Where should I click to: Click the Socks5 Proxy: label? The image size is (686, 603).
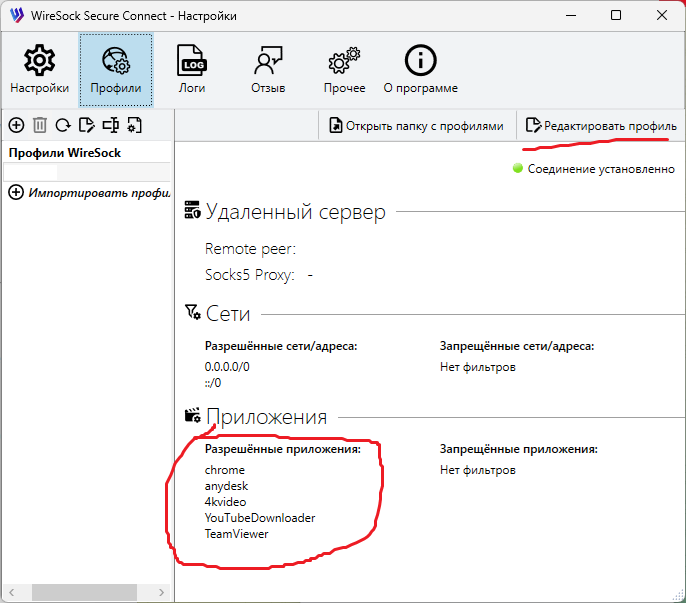click(249, 275)
